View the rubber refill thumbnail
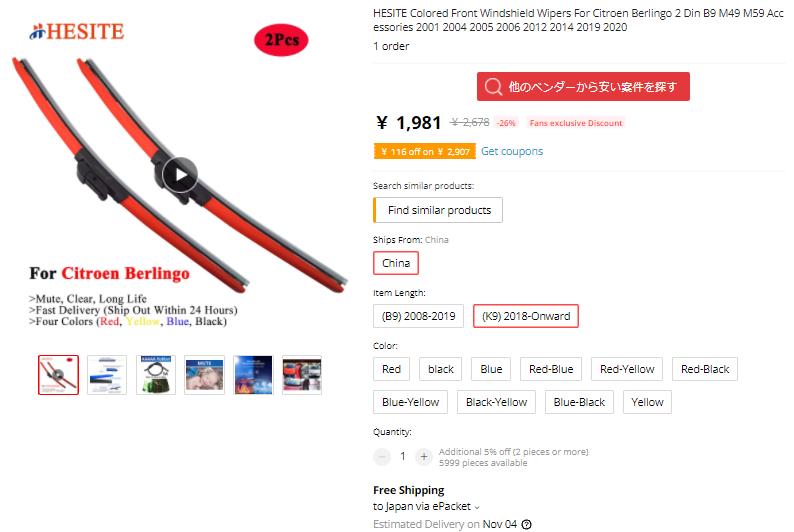Image resolution: width=794 pixels, height=532 pixels. [x=156, y=375]
